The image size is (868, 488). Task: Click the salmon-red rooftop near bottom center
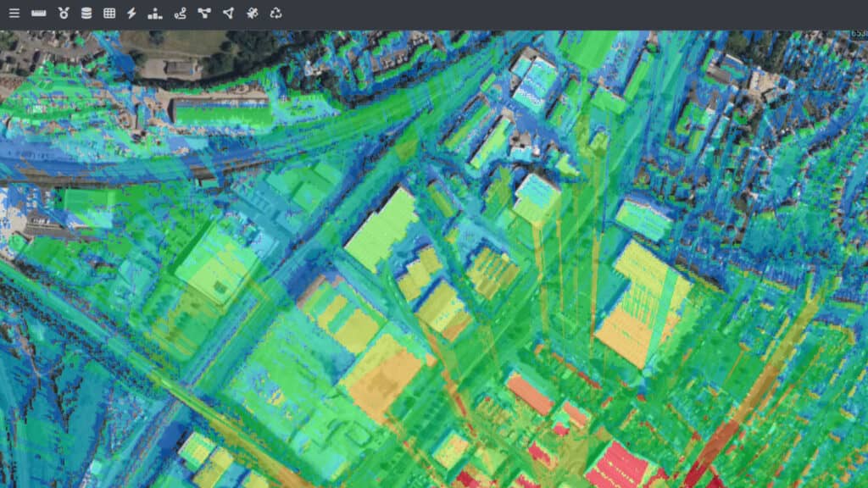(529, 394)
